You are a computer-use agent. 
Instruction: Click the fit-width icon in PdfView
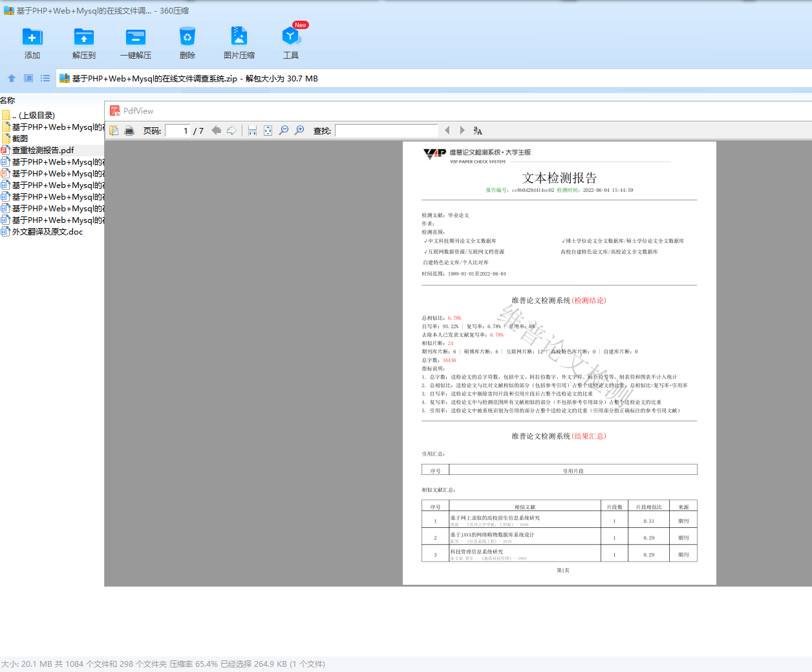pos(252,131)
